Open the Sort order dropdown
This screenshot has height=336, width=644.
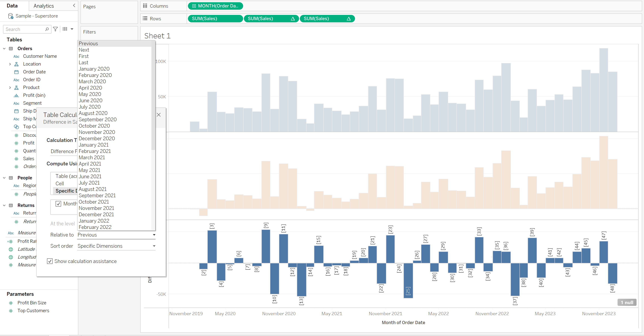pos(116,246)
